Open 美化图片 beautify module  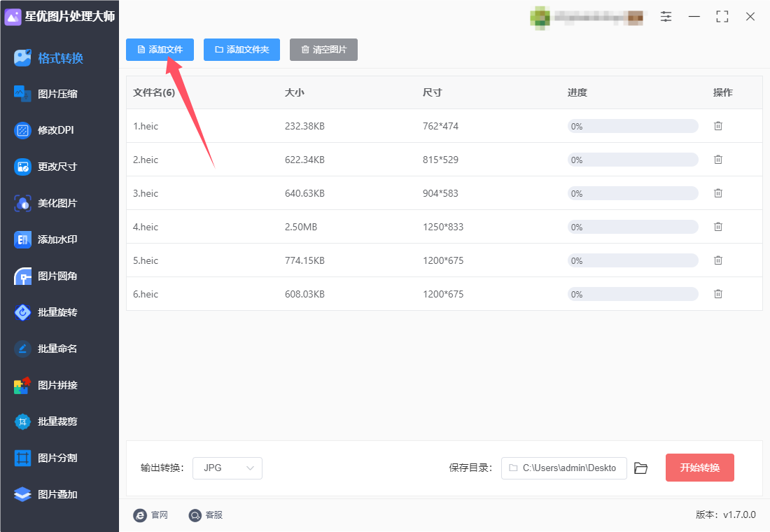click(x=45, y=203)
